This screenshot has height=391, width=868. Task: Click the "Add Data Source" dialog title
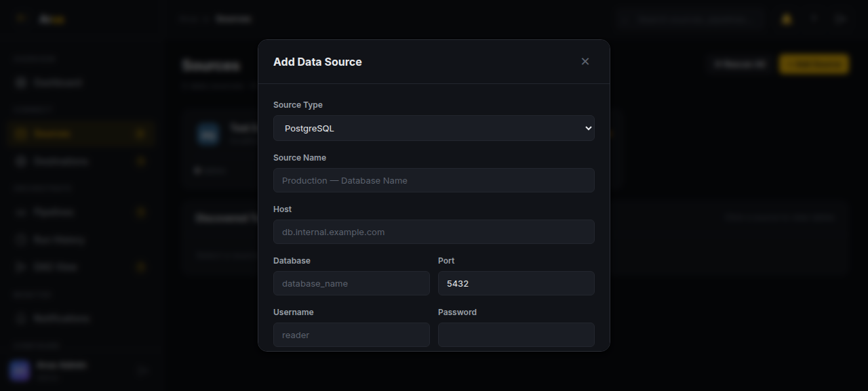pyautogui.click(x=317, y=62)
